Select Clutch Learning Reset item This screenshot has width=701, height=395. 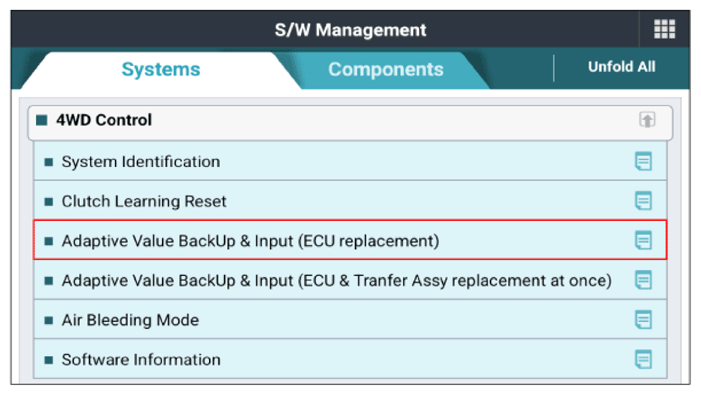[x=350, y=201]
